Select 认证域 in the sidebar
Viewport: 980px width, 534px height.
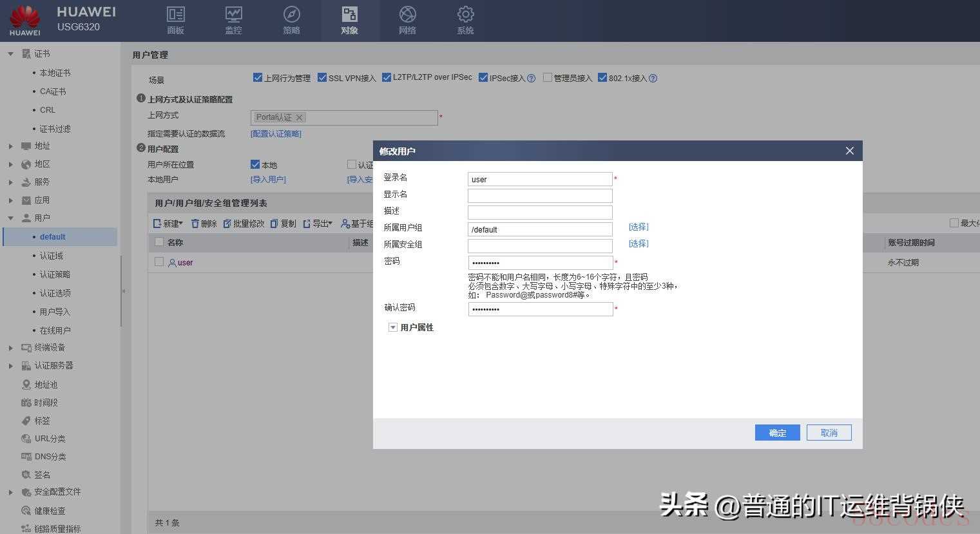click(52, 256)
